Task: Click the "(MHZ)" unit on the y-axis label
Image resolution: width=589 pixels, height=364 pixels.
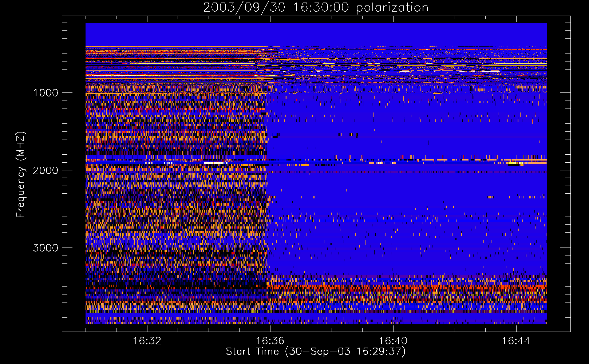Action: coord(20,146)
